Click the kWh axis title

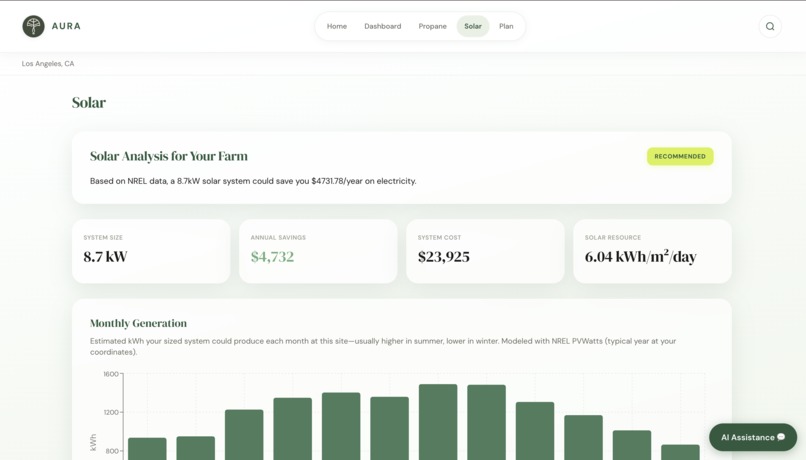pos(93,443)
